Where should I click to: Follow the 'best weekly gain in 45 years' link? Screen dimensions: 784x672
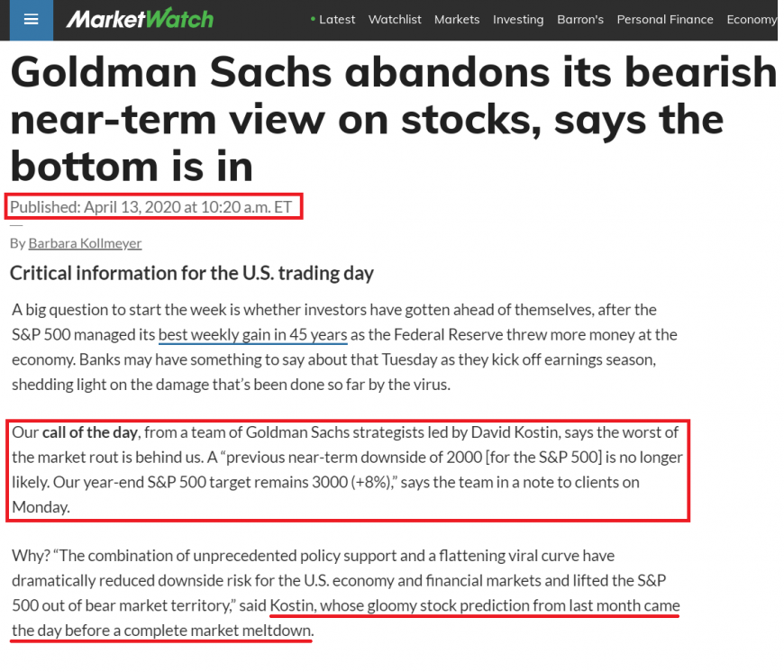tap(252, 334)
